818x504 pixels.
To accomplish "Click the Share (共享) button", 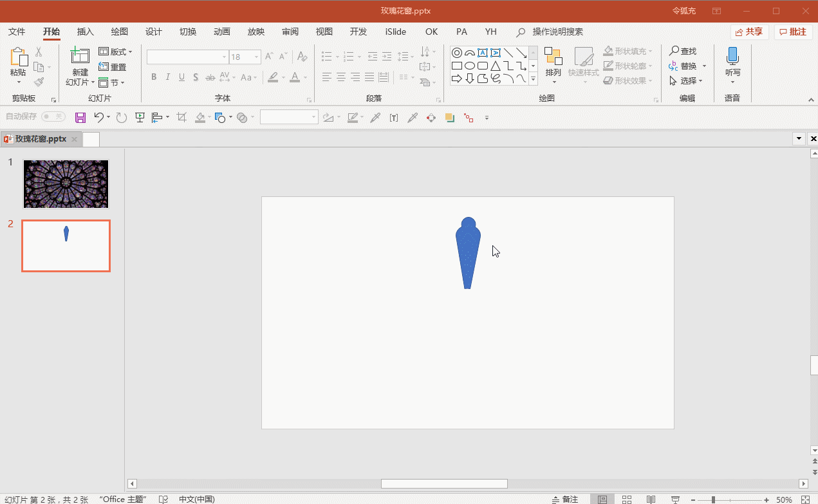I will 750,32.
